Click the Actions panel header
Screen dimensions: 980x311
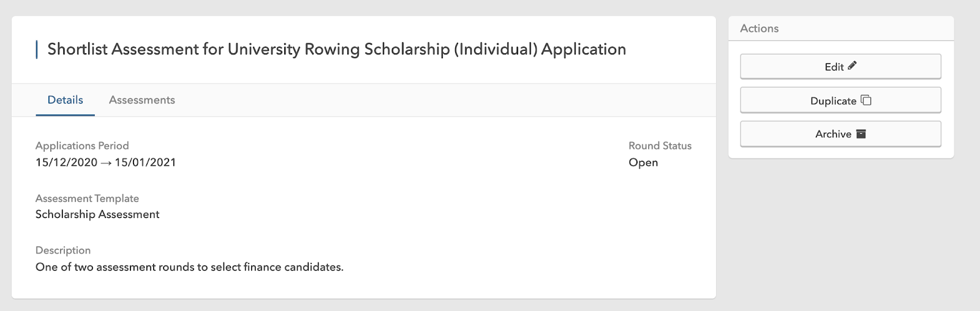[759, 28]
